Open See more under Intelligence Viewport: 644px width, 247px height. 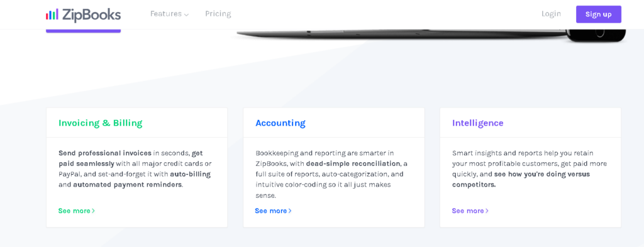point(470,211)
